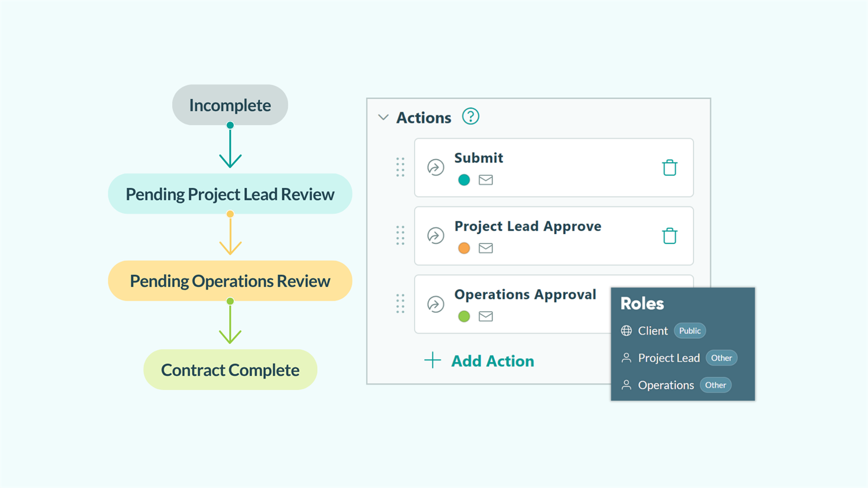This screenshot has width=868, height=488.
Task: Click the Other badge beside Project Lead
Action: click(x=721, y=357)
